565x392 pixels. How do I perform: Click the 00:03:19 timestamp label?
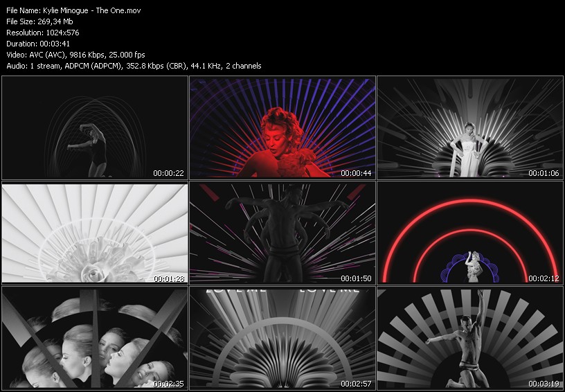pyautogui.click(x=545, y=383)
